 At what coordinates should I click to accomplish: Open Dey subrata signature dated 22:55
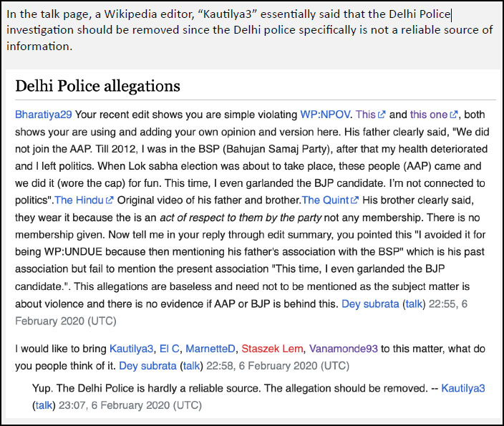[x=368, y=305]
